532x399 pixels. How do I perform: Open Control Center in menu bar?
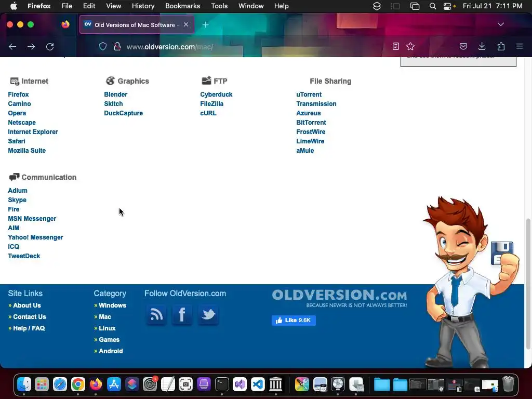tap(447, 6)
